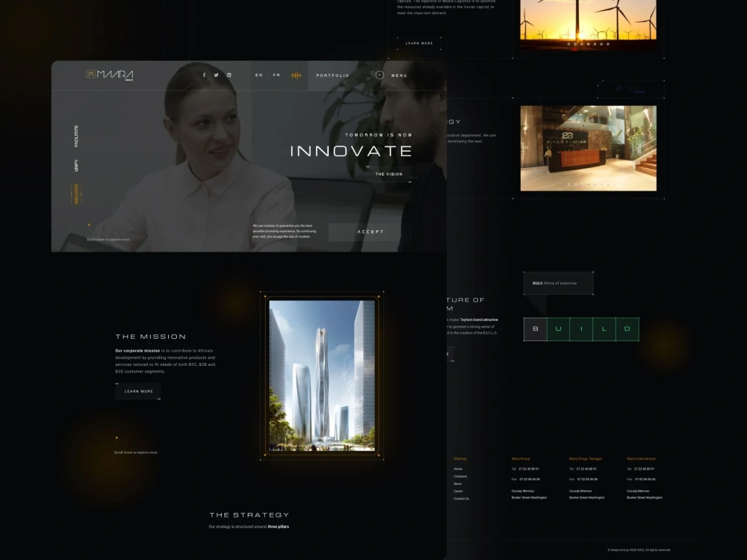Select the green I letter tile
This screenshot has height=560, width=747.
[581, 329]
